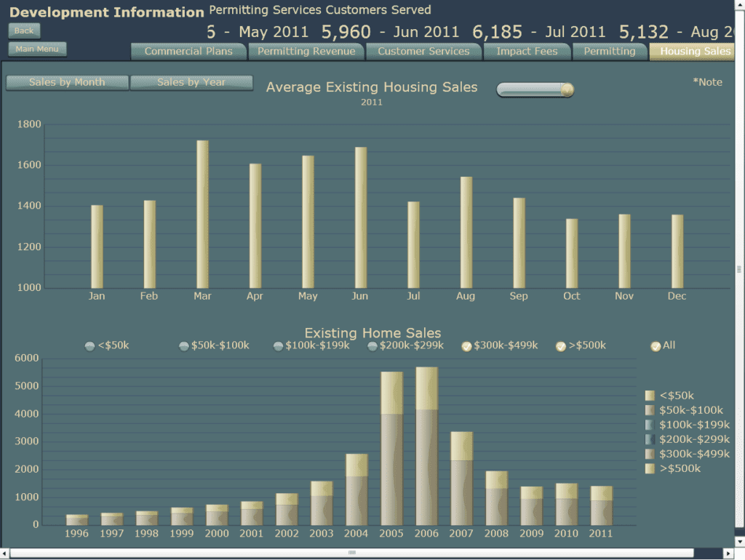
Task: Click the Back button
Action: pyautogui.click(x=23, y=31)
